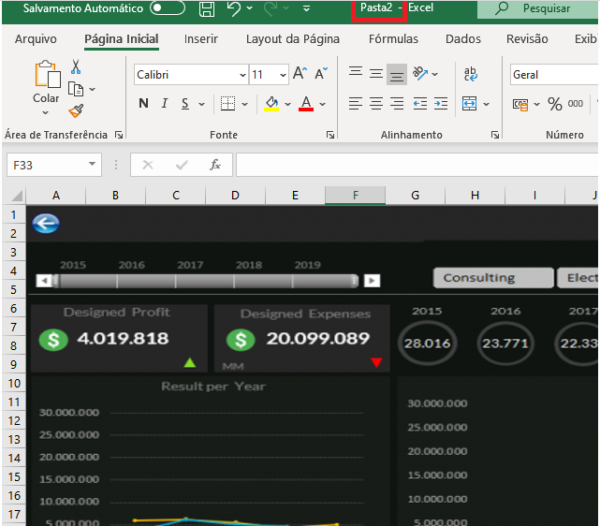The width and height of the screenshot is (600, 526).
Task: Click the Align Middle icon
Action: tap(376, 73)
